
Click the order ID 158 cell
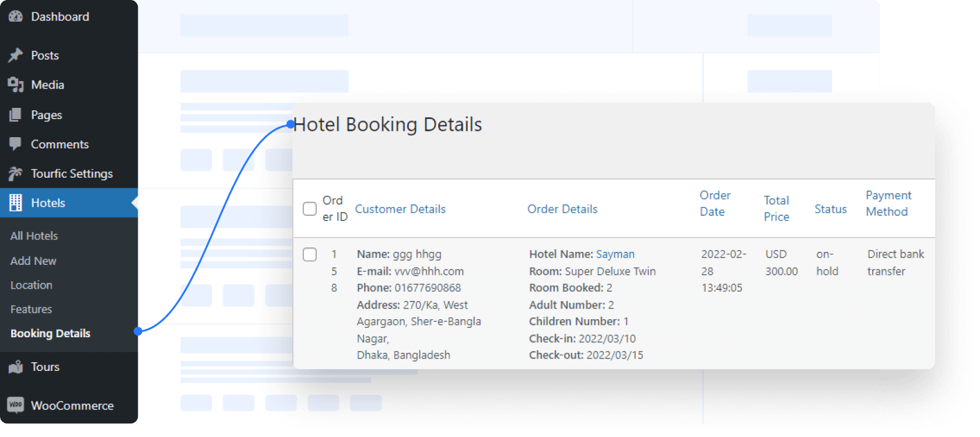click(x=334, y=271)
